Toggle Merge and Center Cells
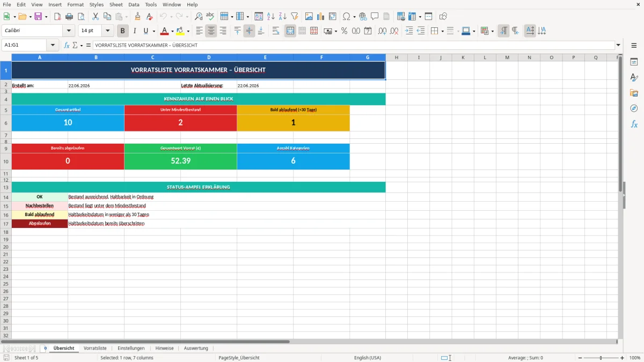 pyautogui.click(x=290, y=31)
